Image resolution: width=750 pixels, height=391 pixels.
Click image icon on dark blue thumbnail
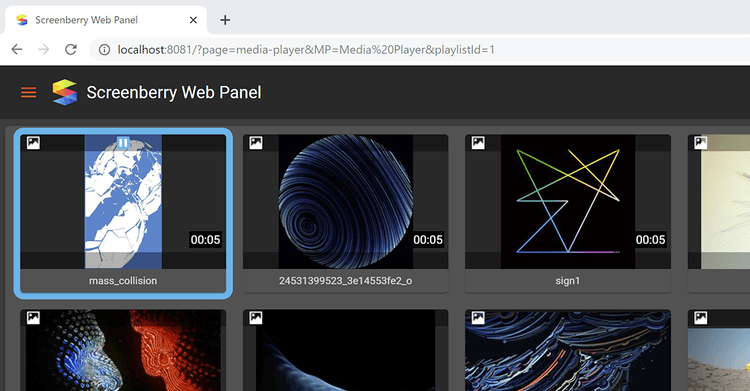[256, 318]
